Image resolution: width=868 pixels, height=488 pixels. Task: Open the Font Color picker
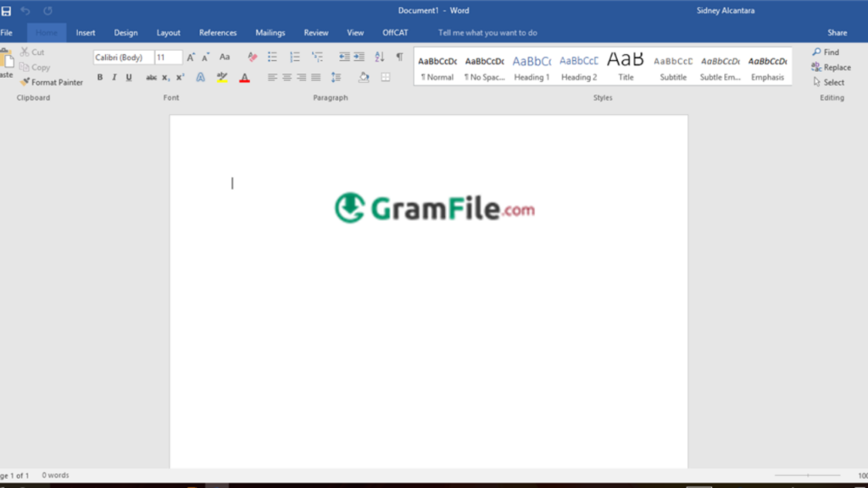[x=244, y=76]
